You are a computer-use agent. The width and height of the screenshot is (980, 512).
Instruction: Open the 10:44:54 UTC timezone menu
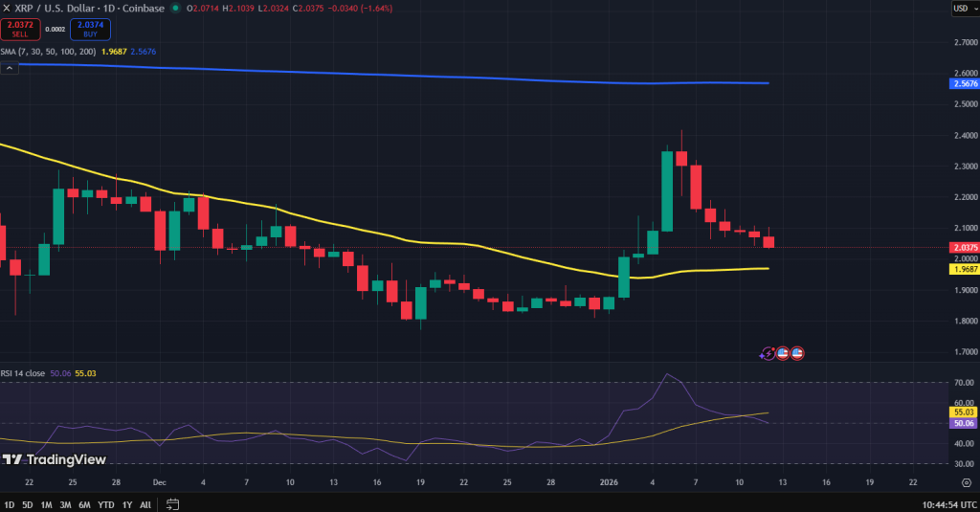949,504
